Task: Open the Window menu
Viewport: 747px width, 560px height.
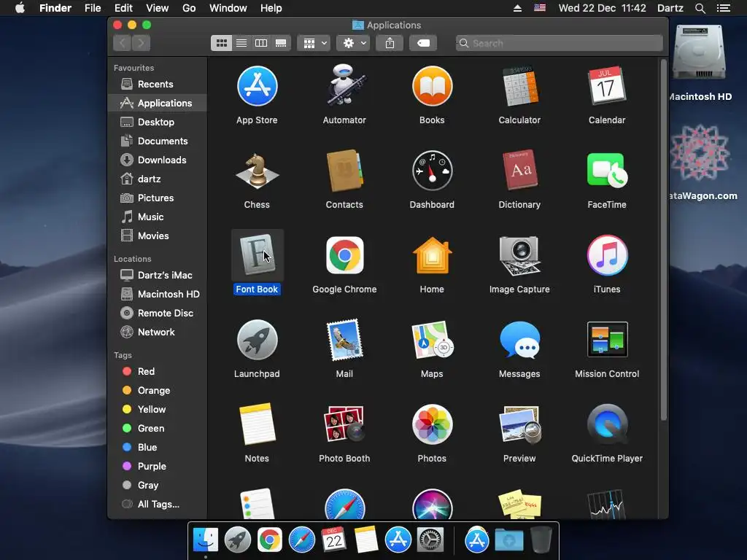Action: coord(228,8)
